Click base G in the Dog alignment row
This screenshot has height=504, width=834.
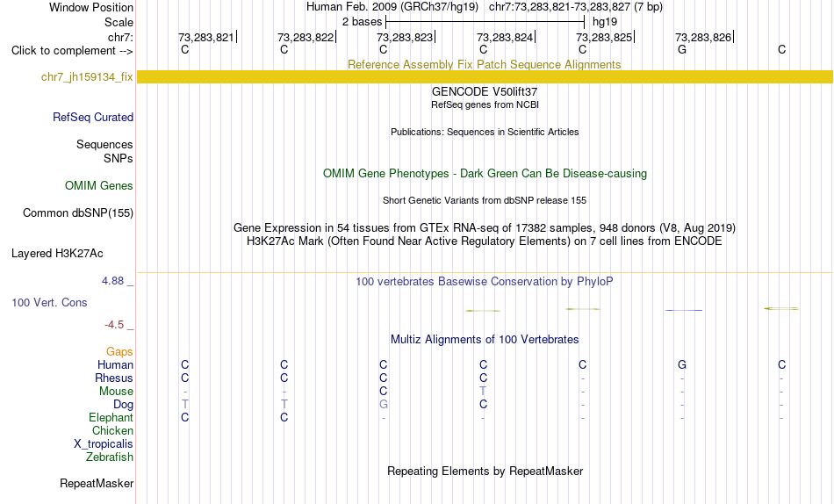click(384, 405)
